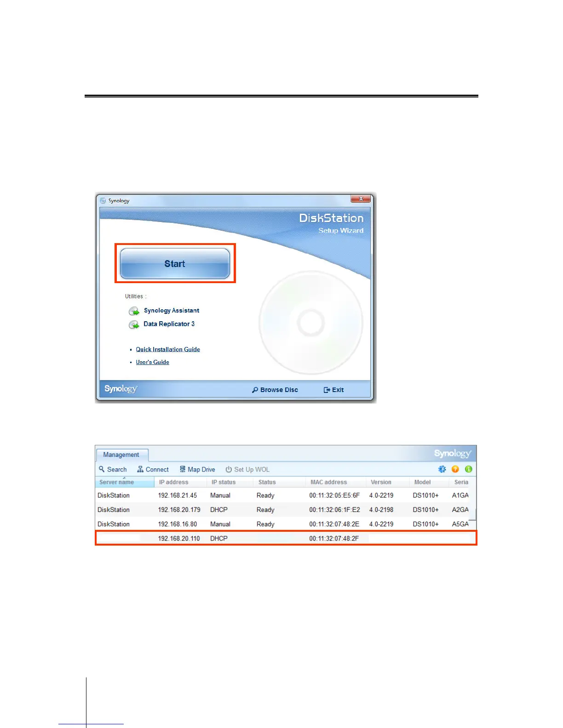Image resolution: width=563 pixels, height=728 pixels.
Task: Click the Synology logo in wizard footer
Action: 121,389
